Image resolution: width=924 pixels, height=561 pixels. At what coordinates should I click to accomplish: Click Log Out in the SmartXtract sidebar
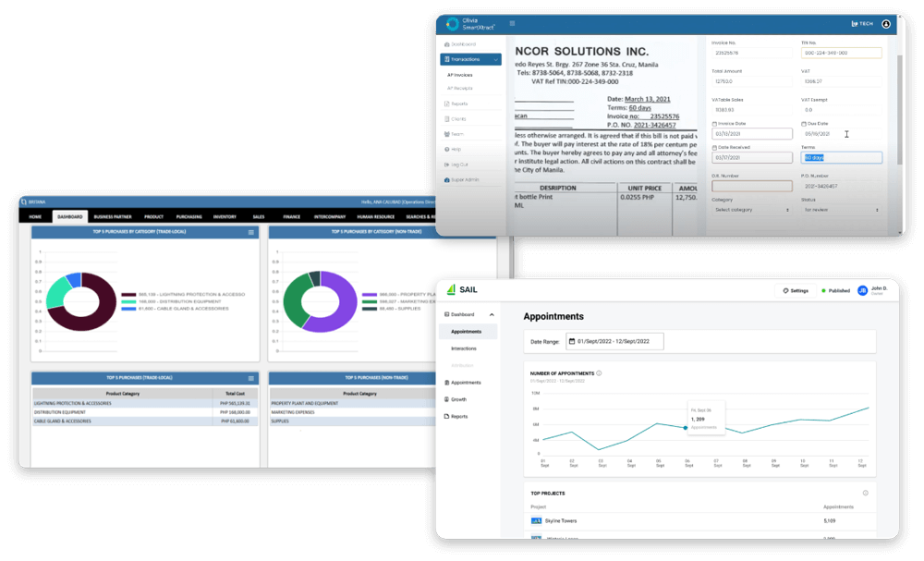point(456,165)
